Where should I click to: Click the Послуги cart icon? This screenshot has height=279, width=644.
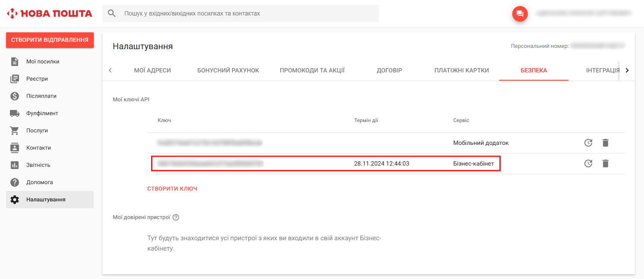15,131
